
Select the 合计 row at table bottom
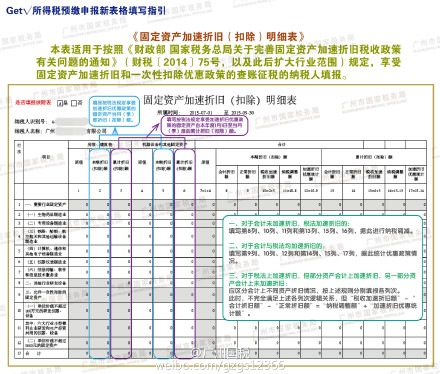220,353
